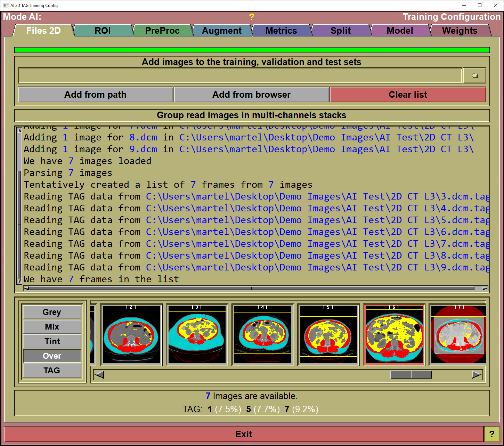
Task: Open help with bottom-right question button
Action: tap(491, 434)
